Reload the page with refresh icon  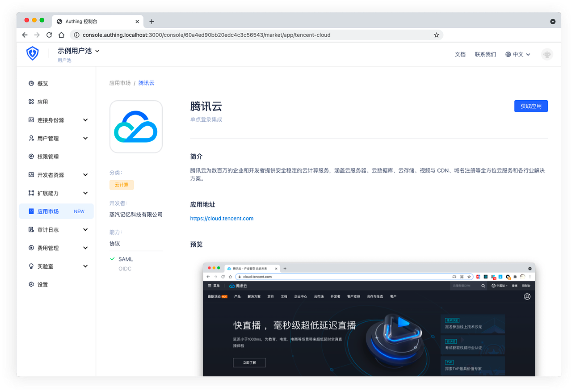[49, 35]
